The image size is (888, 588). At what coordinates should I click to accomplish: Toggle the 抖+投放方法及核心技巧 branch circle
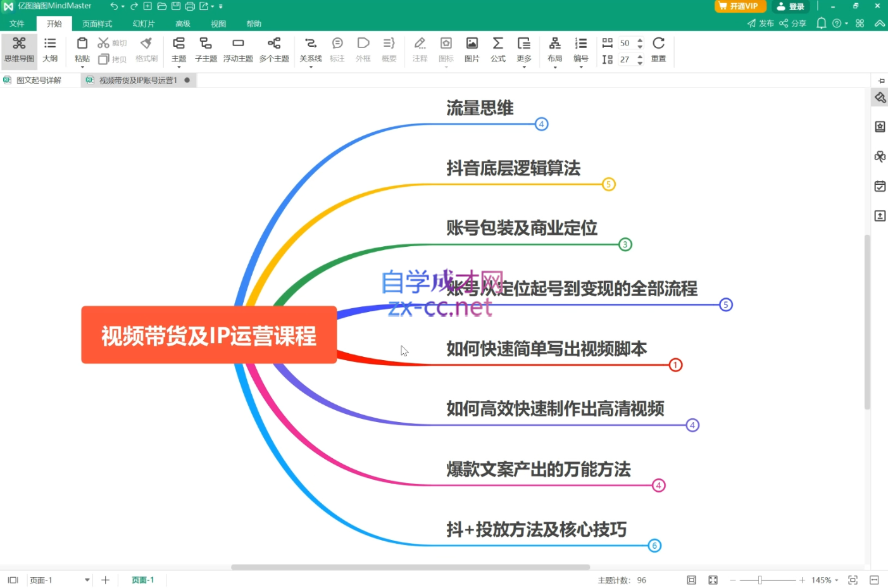click(654, 546)
